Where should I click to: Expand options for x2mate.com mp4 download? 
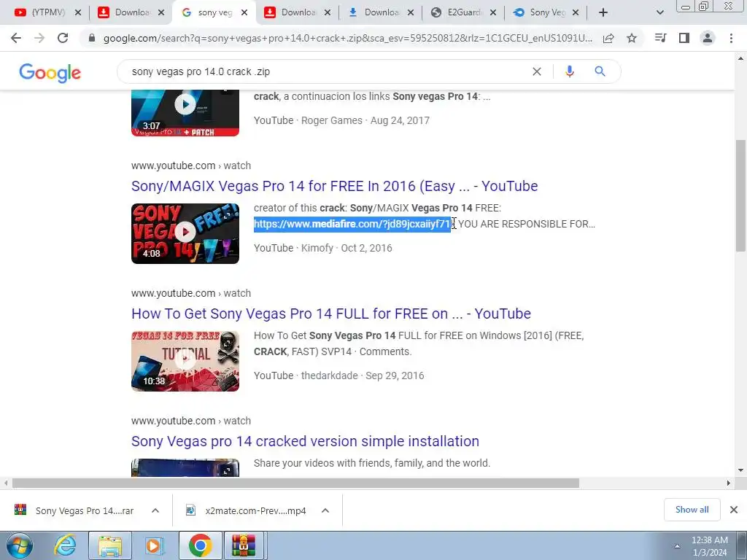[325, 510]
